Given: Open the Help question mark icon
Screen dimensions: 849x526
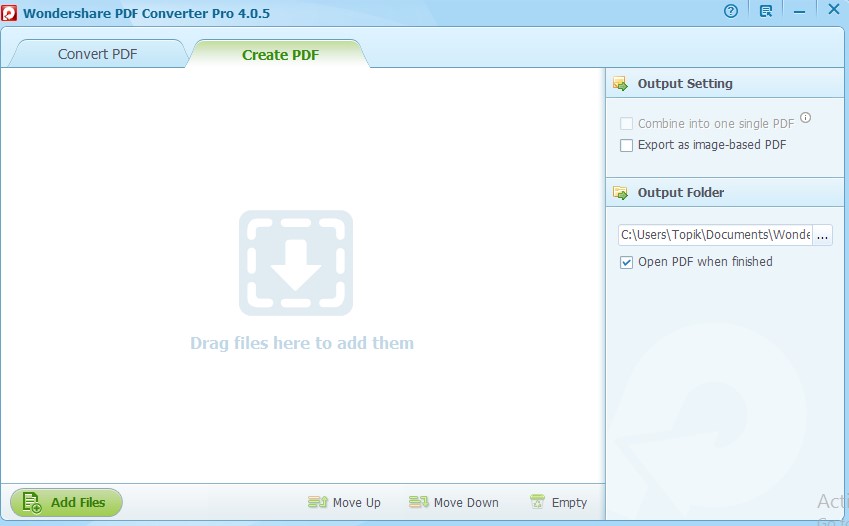Looking at the screenshot, I should (x=730, y=11).
